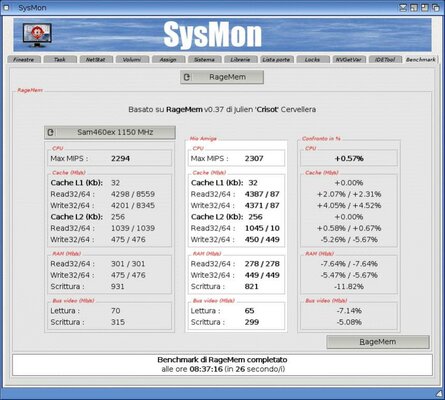Click the Mio Amiga L2 write value 450 / 449
This screenshot has width=445, height=400.
tap(262, 239)
